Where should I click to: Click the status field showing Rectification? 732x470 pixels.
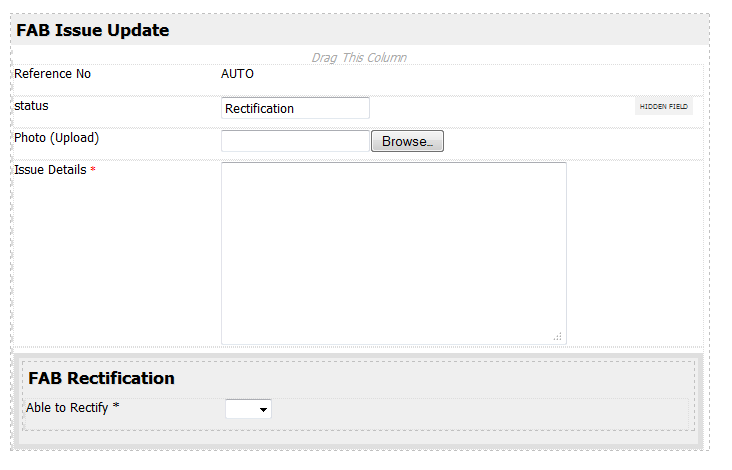(295, 108)
